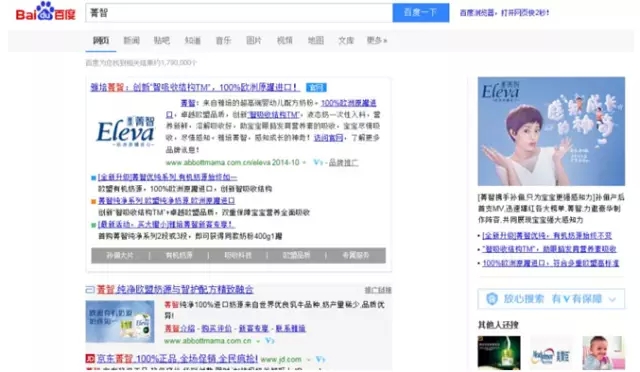
Task: Open the 雅培菁智 top result title link
Action: [x=195, y=87]
